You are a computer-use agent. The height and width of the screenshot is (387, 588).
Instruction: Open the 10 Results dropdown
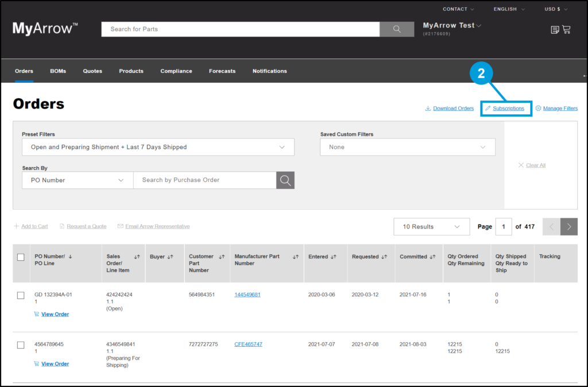[x=431, y=226]
